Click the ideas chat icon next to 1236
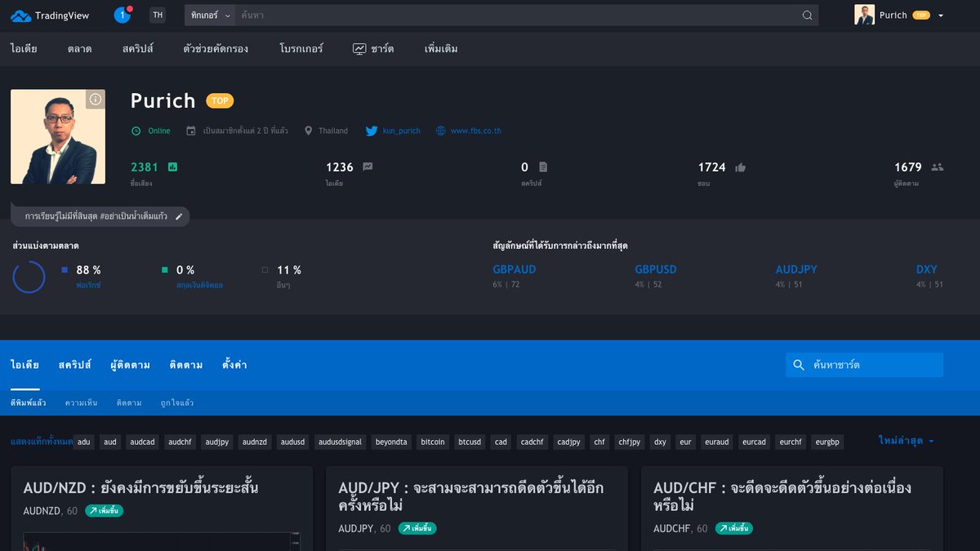980x551 pixels. [367, 167]
